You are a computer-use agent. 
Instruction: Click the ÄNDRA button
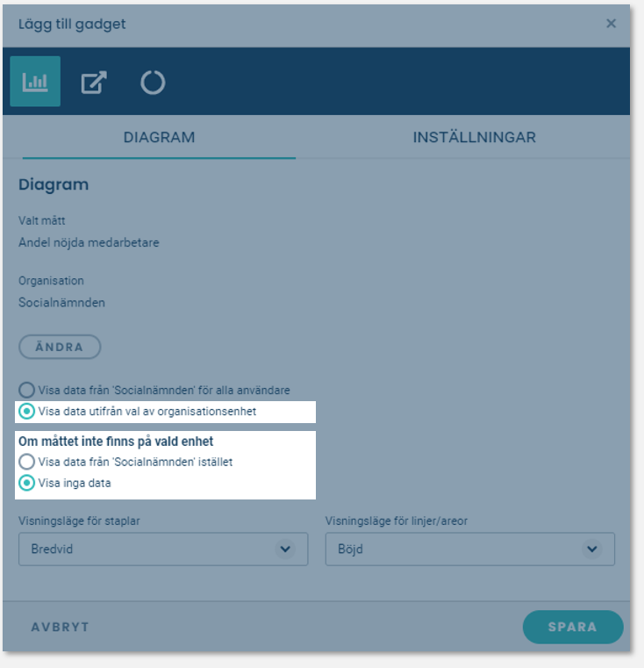coord(60,347)
